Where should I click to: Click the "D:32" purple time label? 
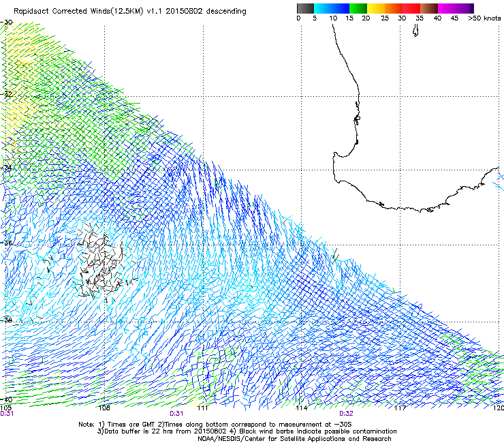(346, 414)
